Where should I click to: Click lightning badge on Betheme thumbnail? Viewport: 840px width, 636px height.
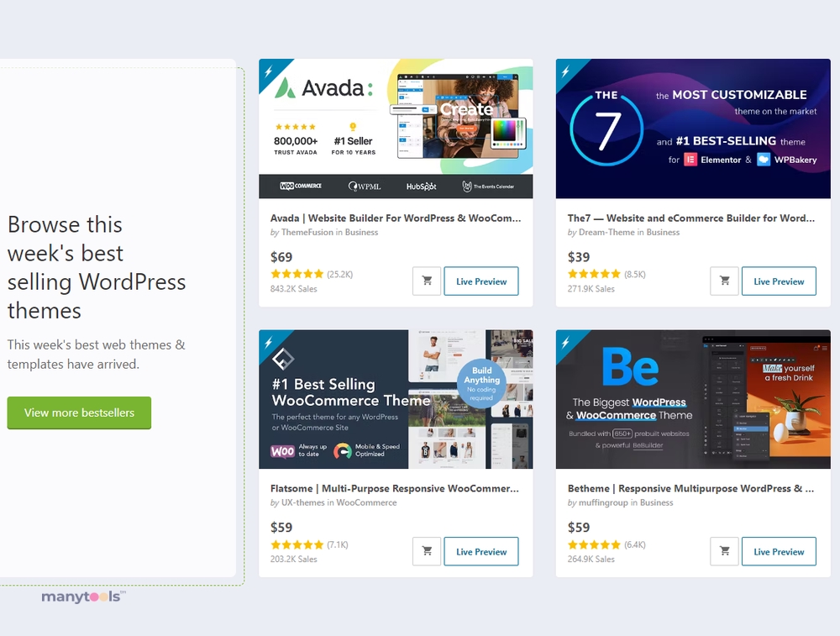pyautogui.click(x=566, y=341)
